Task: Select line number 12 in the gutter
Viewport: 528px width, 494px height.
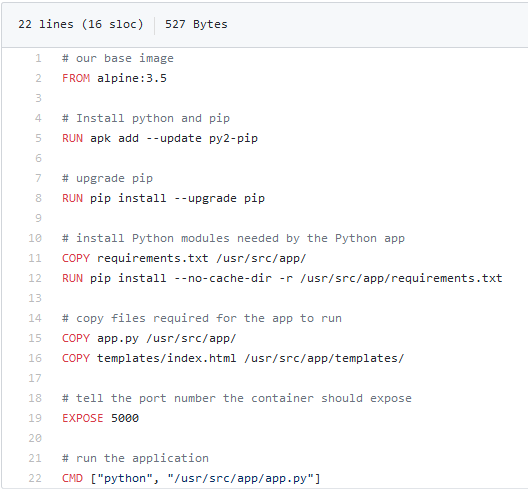Action: [35, 278]
